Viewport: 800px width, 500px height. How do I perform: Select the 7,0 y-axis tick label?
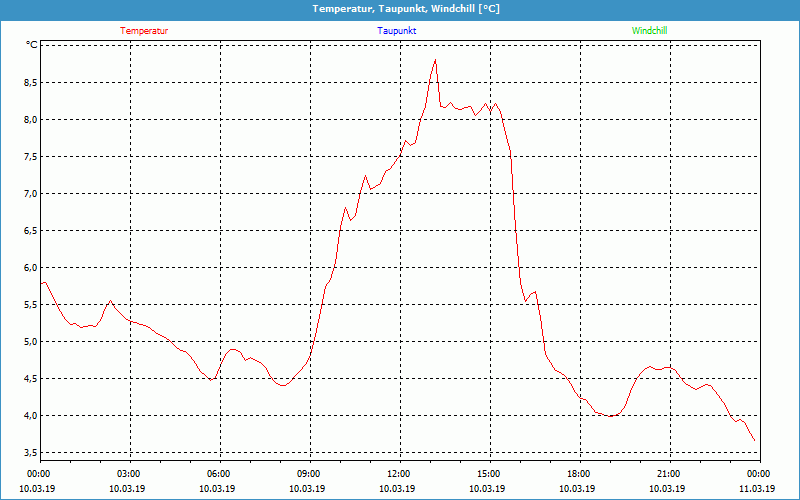click(x=31, y=193)
